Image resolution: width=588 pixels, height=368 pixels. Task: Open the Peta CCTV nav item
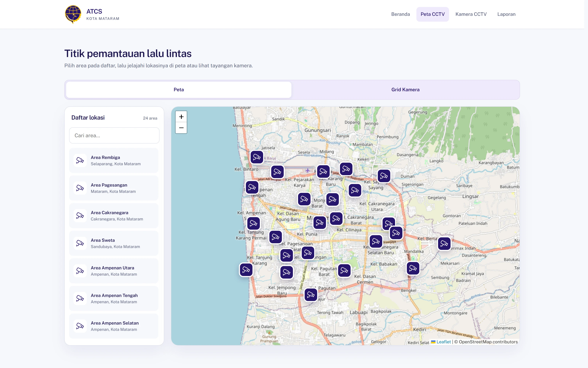[x=433, y=14]
